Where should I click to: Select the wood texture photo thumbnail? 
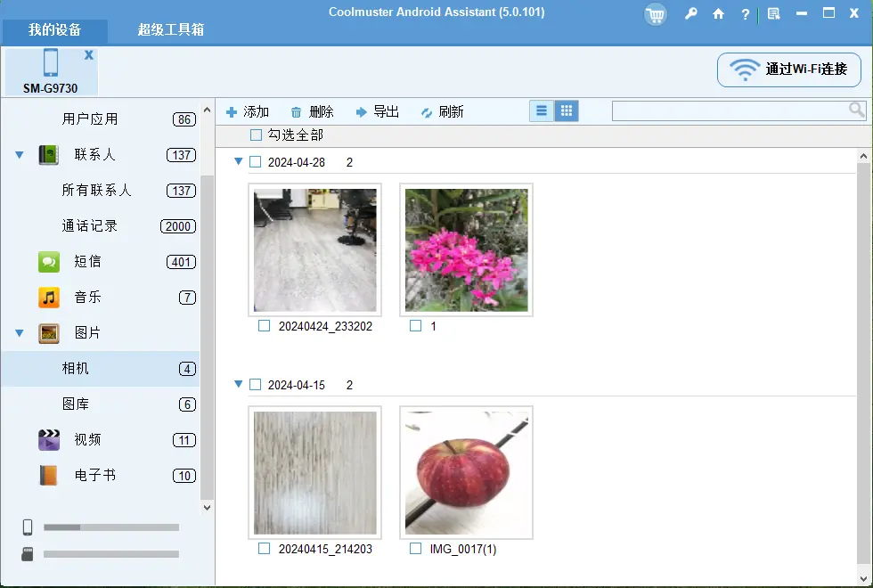click(x=315, y=473)
